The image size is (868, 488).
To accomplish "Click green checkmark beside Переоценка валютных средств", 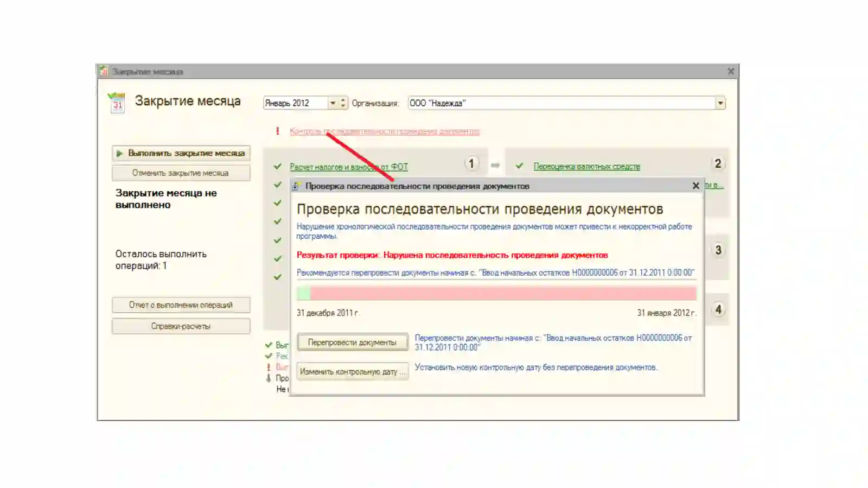I will [520, 166].
